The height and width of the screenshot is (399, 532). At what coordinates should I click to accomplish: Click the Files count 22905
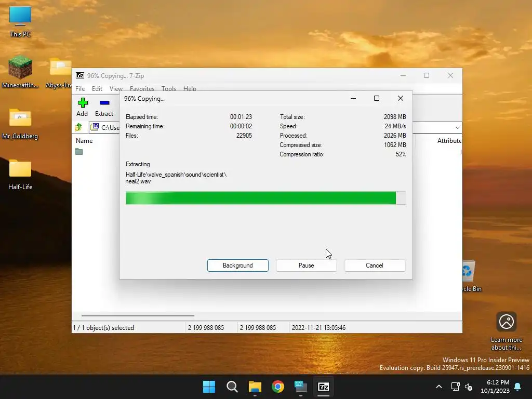click(x=244, y=136)
